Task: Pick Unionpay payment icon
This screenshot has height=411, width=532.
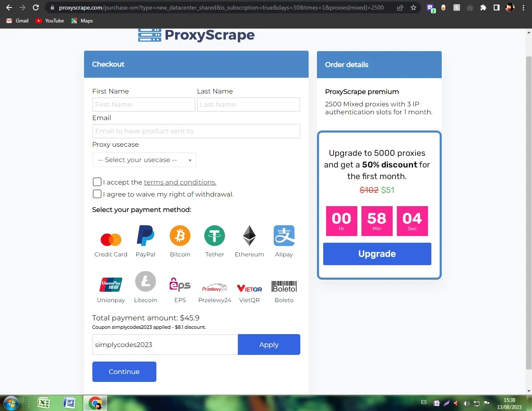Action: point(111,285)
